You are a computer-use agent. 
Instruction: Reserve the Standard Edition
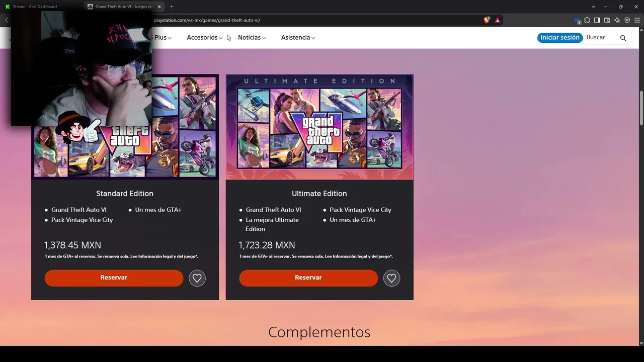pos(114,278)
